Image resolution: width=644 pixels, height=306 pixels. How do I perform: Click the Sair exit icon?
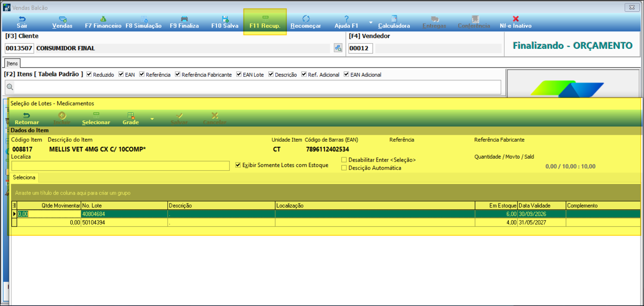tap(22, 19)
